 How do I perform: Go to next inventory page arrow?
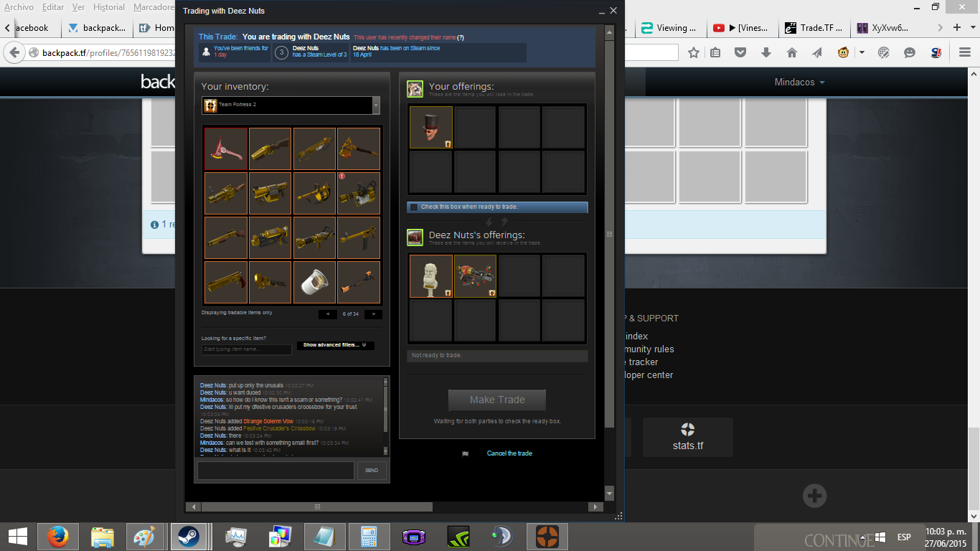(x=373, y=314)
